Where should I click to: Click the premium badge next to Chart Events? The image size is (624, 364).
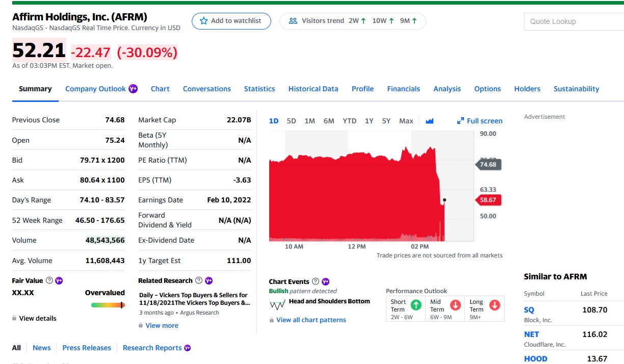(x=325, y=281)
